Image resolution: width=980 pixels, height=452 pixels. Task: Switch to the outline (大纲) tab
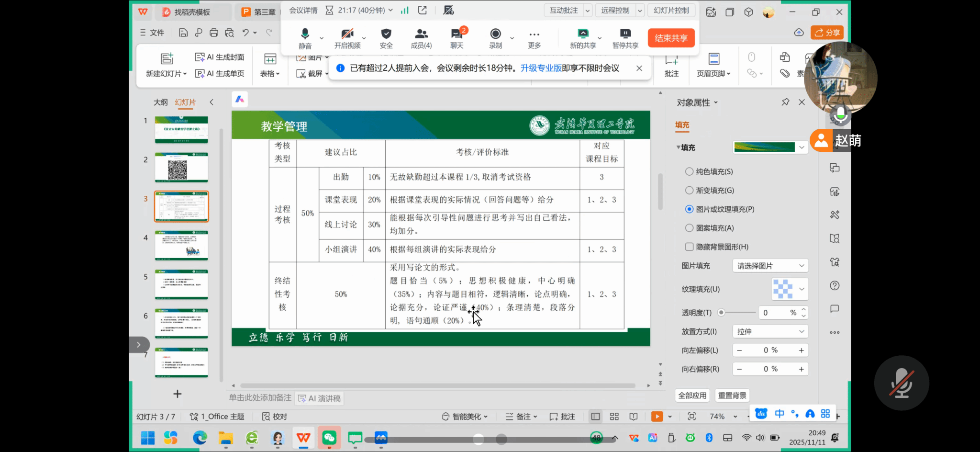[160, 102]
